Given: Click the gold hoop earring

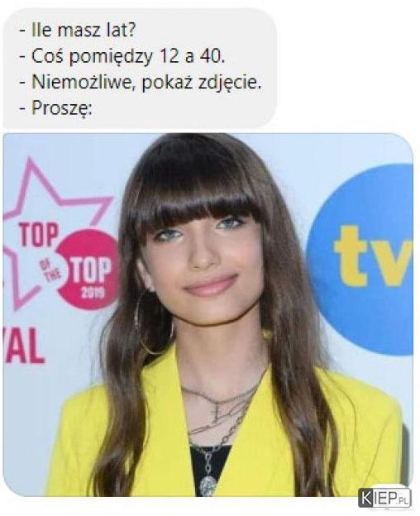Looking at the screenshot, I should click(152, 324).
